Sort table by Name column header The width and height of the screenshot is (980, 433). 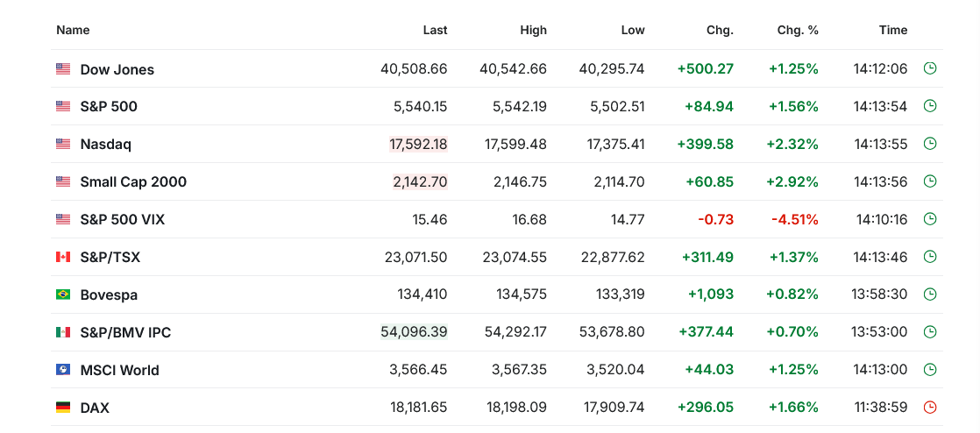73,30
